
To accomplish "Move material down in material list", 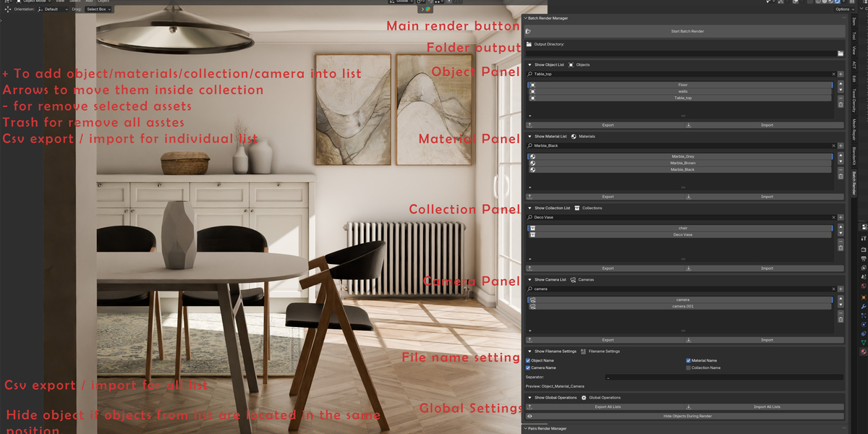I will coord(841,163).
